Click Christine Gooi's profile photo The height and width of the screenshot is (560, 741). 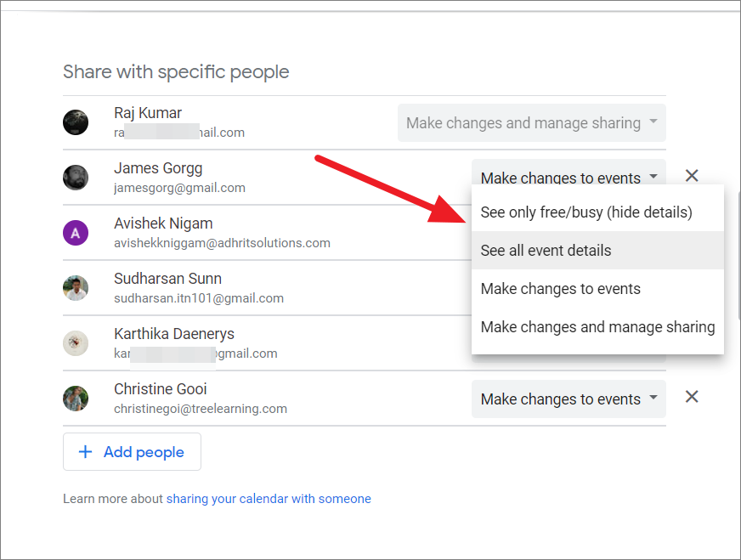click(76, 399)
